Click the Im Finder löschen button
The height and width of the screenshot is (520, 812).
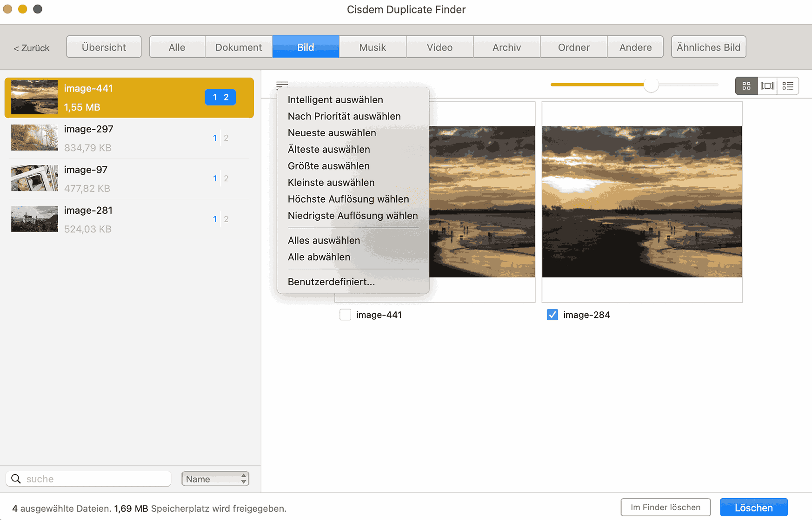[x=665, y=507]
